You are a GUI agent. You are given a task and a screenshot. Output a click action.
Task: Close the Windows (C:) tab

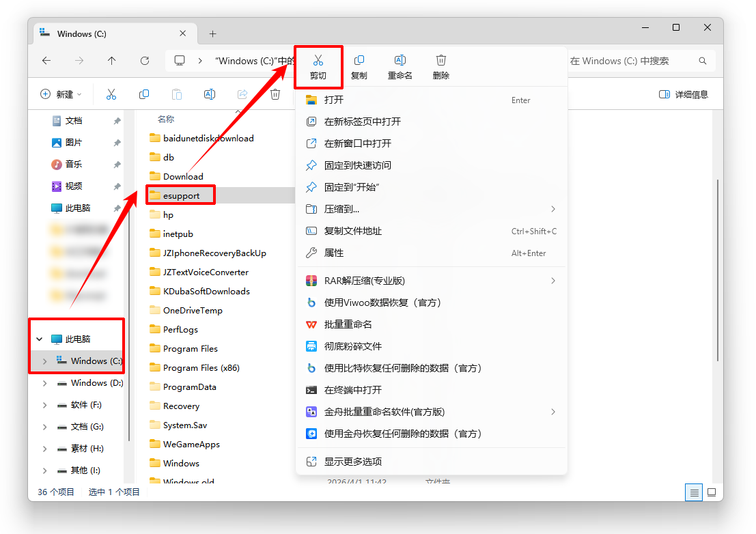pyautogui.click(x=183, y=33)
